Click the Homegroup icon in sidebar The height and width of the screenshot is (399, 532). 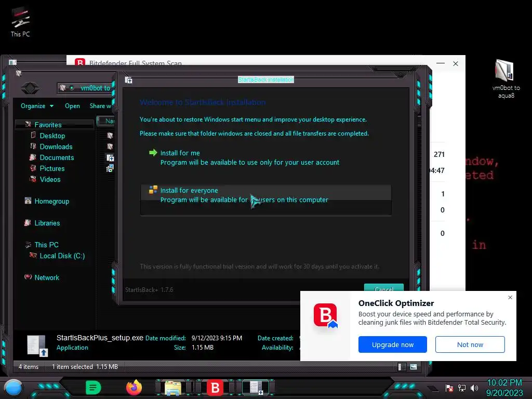(x=28, y=201)
